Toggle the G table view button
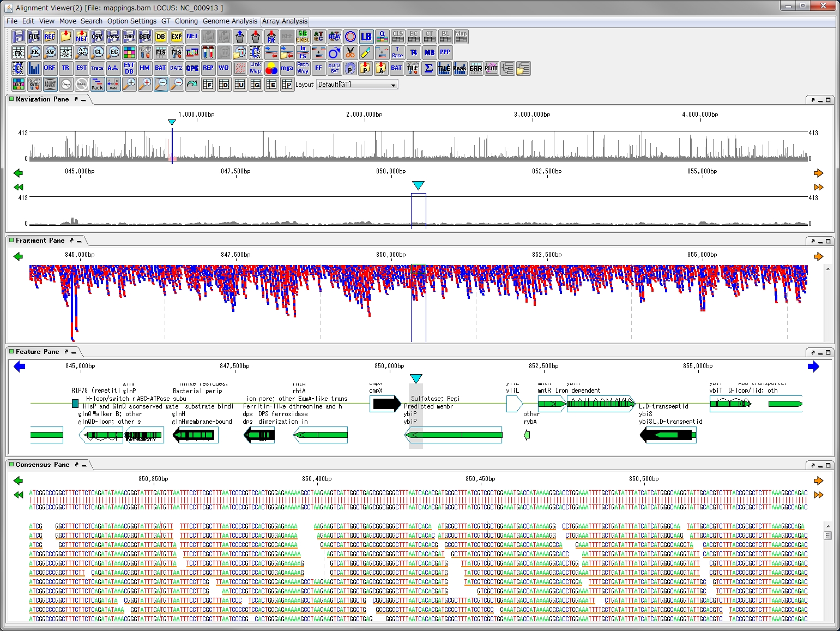The image size is (840, 631). (256, 84)
